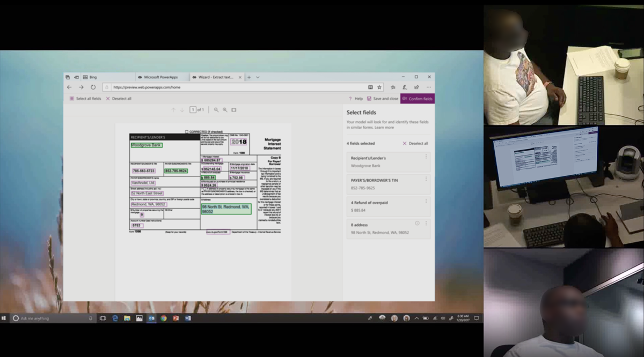
Task: Go back in the Edge browser
Action: click(x=69, y=87)
